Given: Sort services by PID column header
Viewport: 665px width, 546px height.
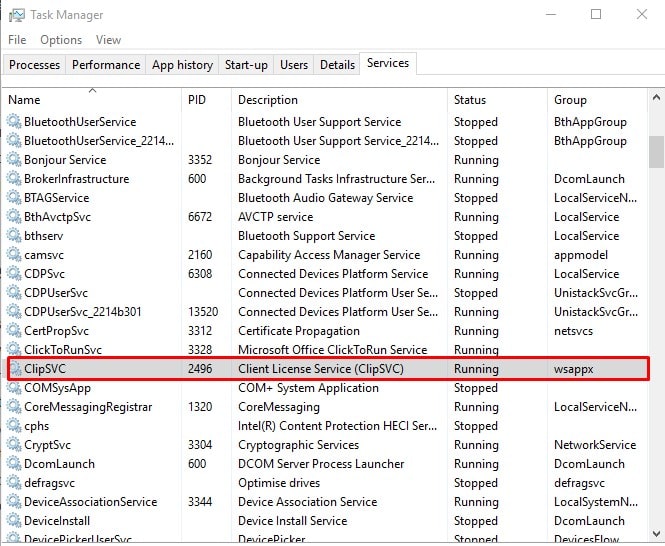Looking at the screenshot, I should coord(207,100).
